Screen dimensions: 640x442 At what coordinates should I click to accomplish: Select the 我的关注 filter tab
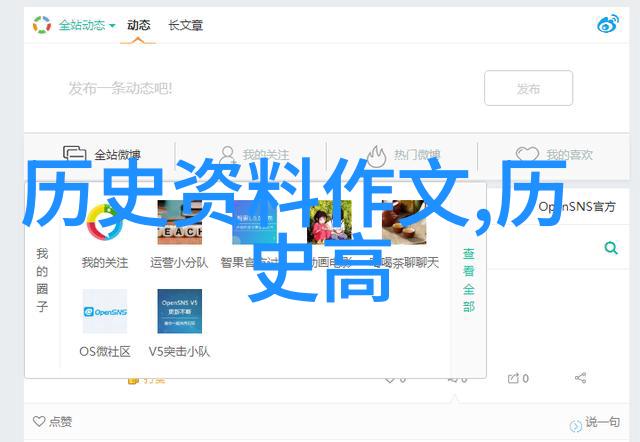click(x=255, y=155)
